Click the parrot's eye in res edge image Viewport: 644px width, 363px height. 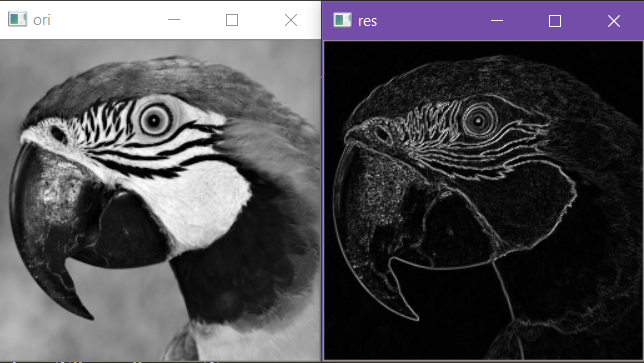pyautogui.click(x=478, y=121)
